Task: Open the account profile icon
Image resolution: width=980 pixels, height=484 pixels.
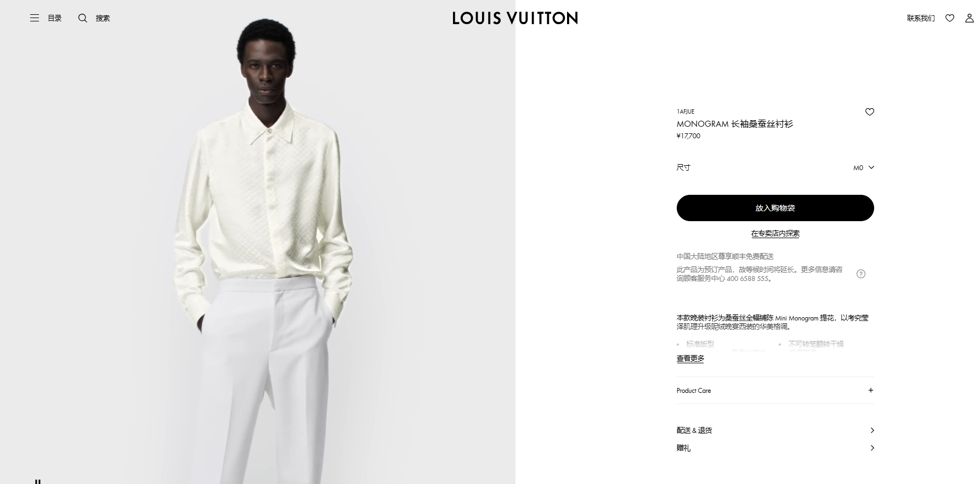Action: pos(970,18)
